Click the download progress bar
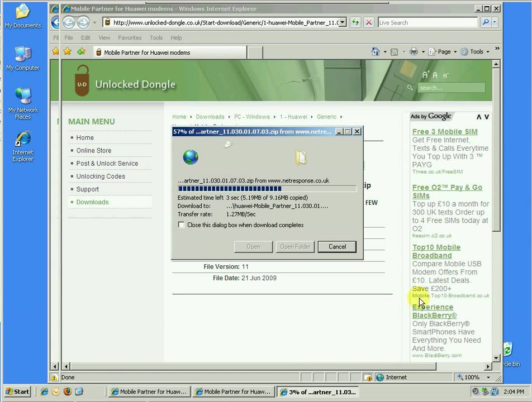 pos(267,189)
